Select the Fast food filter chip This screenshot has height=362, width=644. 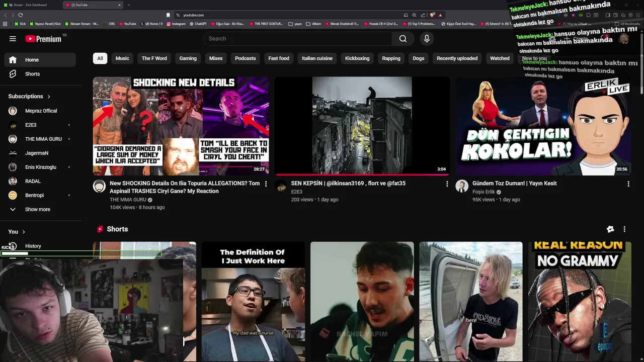[279, 58]
